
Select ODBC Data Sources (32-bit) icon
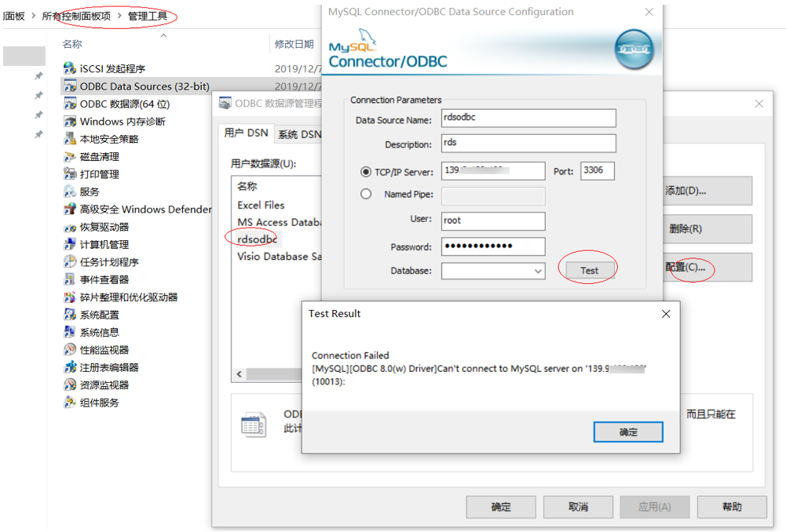(70, 86)
